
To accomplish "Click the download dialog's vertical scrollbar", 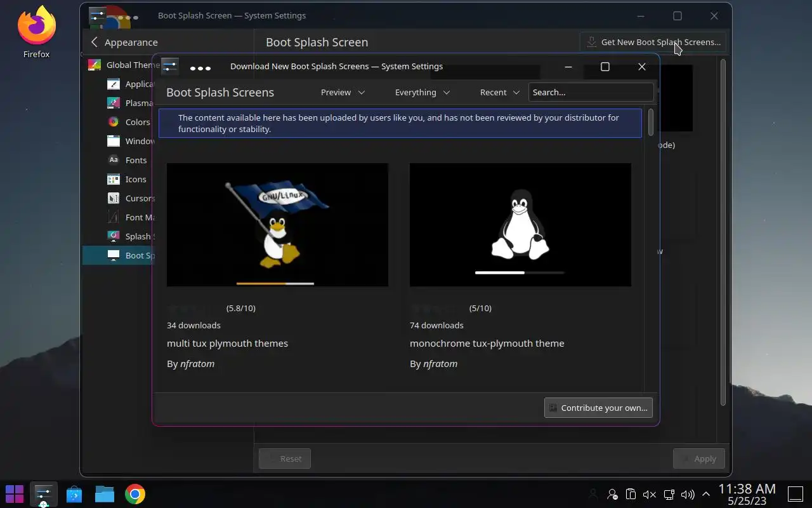I will 650,123.
